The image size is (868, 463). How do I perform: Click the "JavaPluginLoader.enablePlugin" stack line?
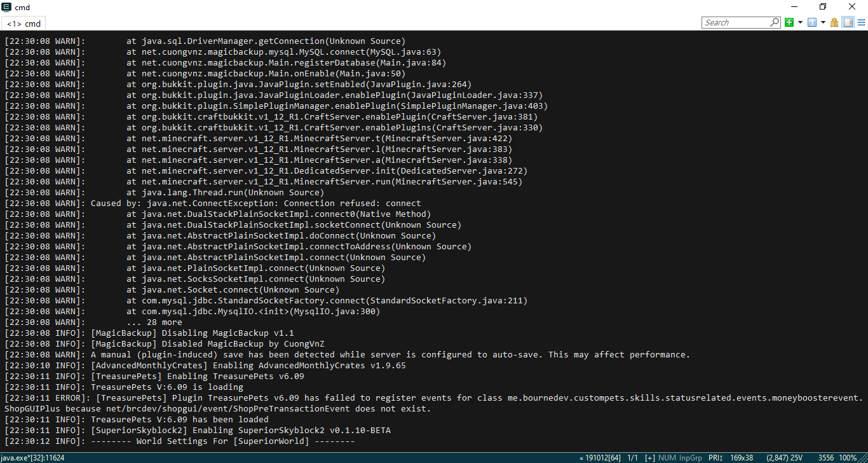tap(273, 95)
